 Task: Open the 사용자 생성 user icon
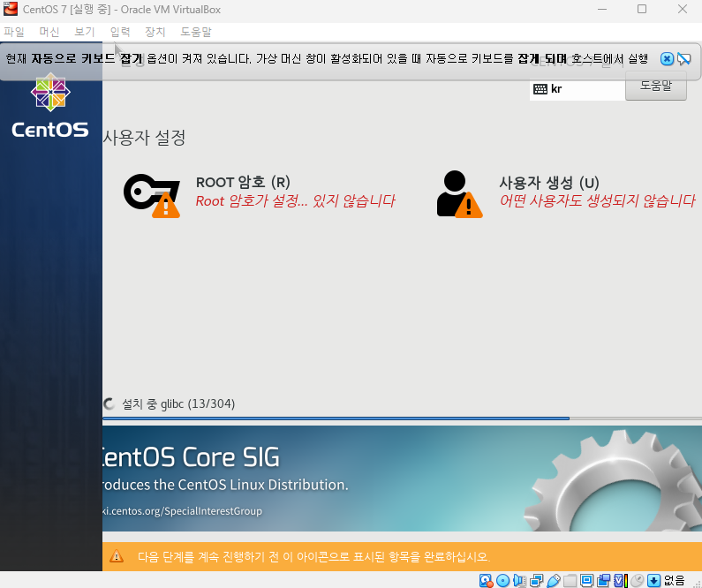point(459,194)
